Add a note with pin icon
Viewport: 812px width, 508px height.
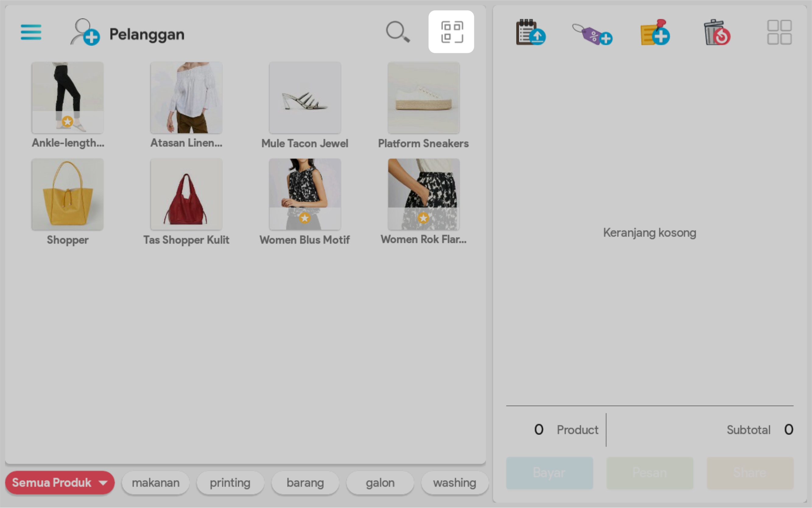click(655, 33)
